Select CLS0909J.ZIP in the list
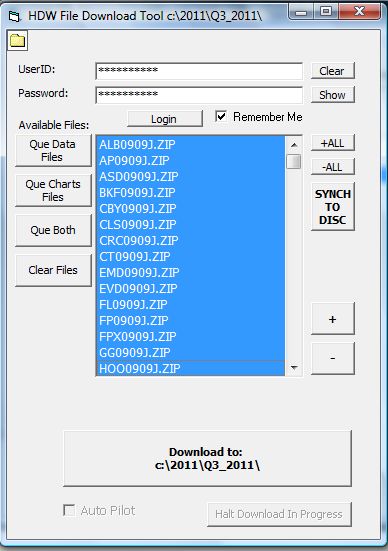Screen dimensions: 388x551 pos(190,225)
